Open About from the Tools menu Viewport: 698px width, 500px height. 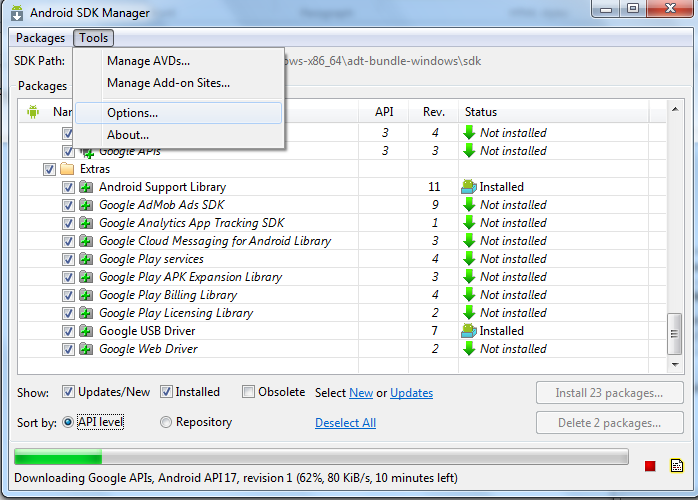coord(179,135)
